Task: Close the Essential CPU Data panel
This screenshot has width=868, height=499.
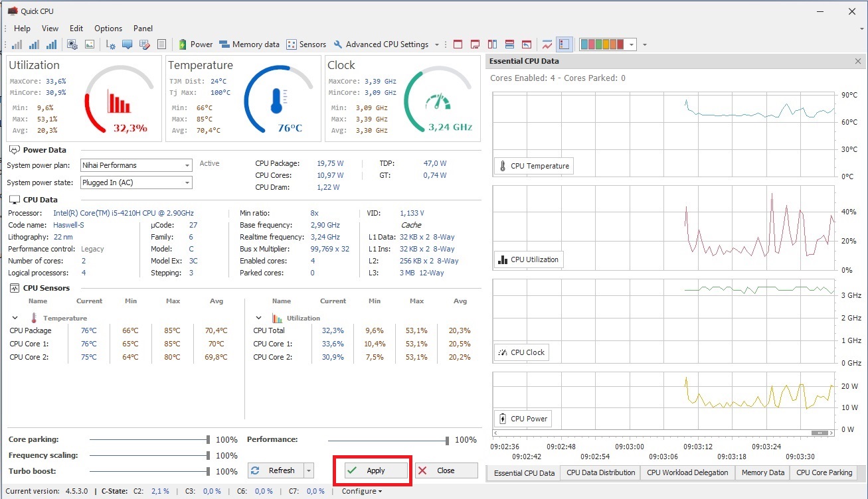Action: pyautogui.click(x=857, y=61)
